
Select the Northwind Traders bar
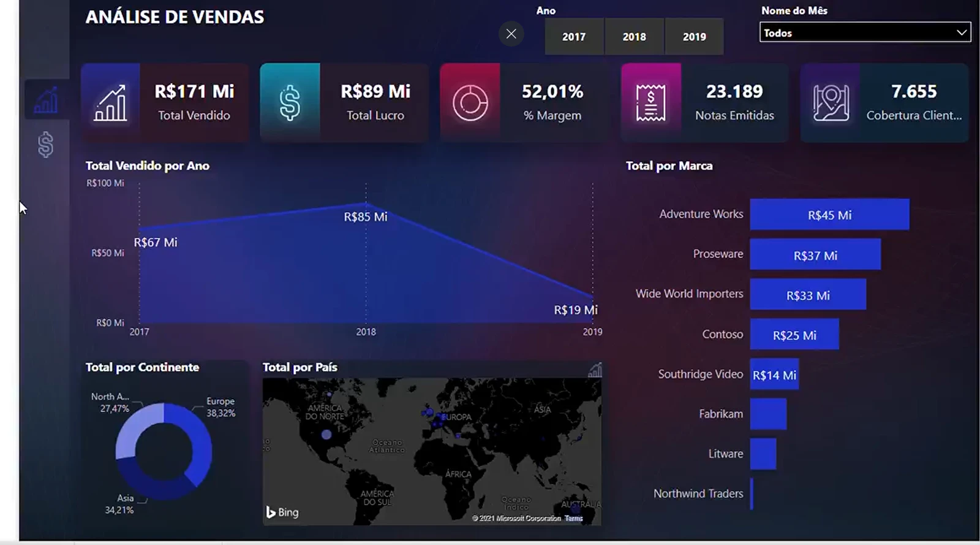pyautogui.click(x=752, y=494)
